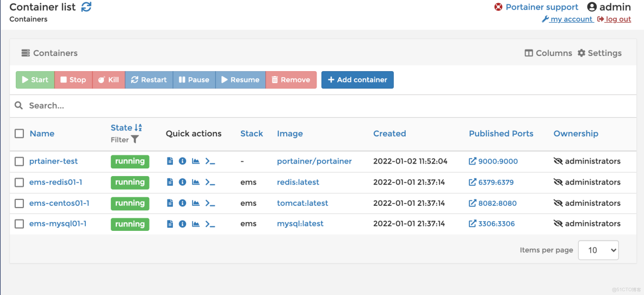
Task: Click the admin user avatar icon
Action: click(x=591, y=7)
